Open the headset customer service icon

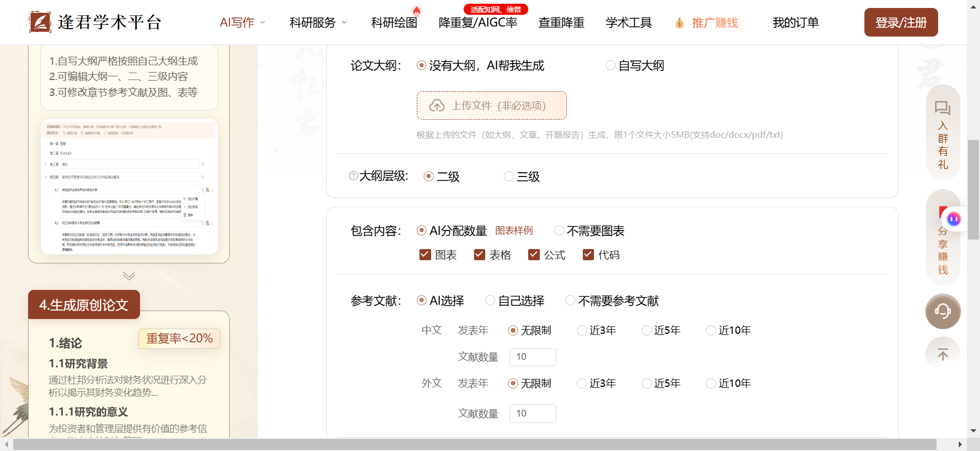(x=943, y=311)
